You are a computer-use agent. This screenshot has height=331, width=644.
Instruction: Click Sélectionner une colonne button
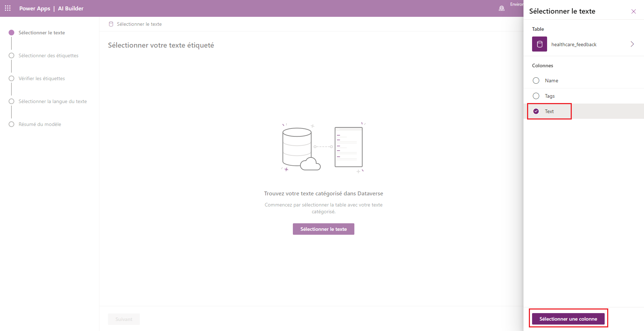coord(568,319)
